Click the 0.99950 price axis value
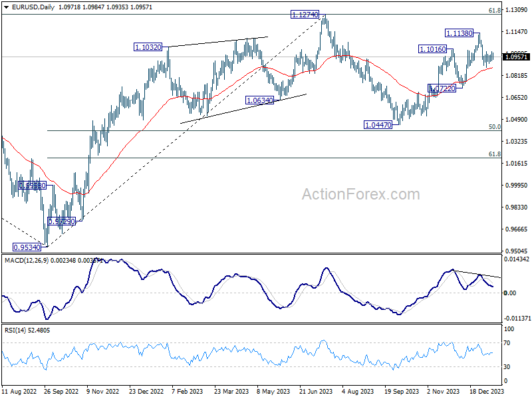Screen dimensions: 532x399 [517, 186]
